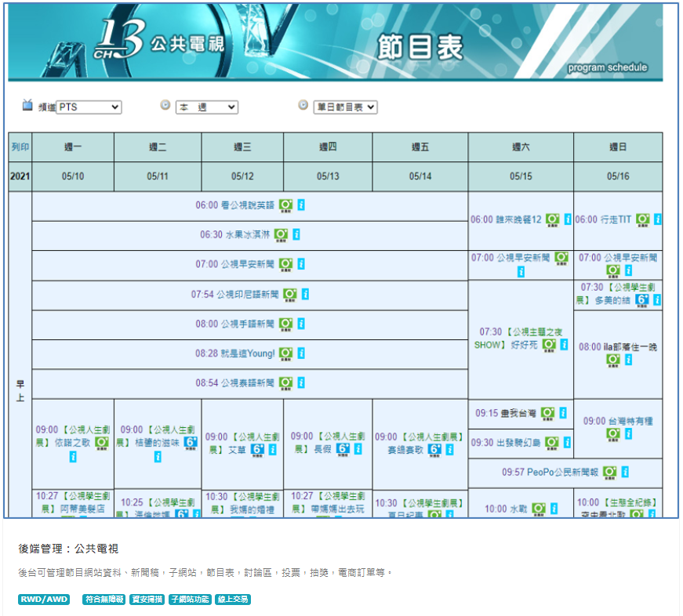This screenshot has height=616, width=683.
Task: Click the RWD/AWD tag badge
Action: tap(44, 600)
